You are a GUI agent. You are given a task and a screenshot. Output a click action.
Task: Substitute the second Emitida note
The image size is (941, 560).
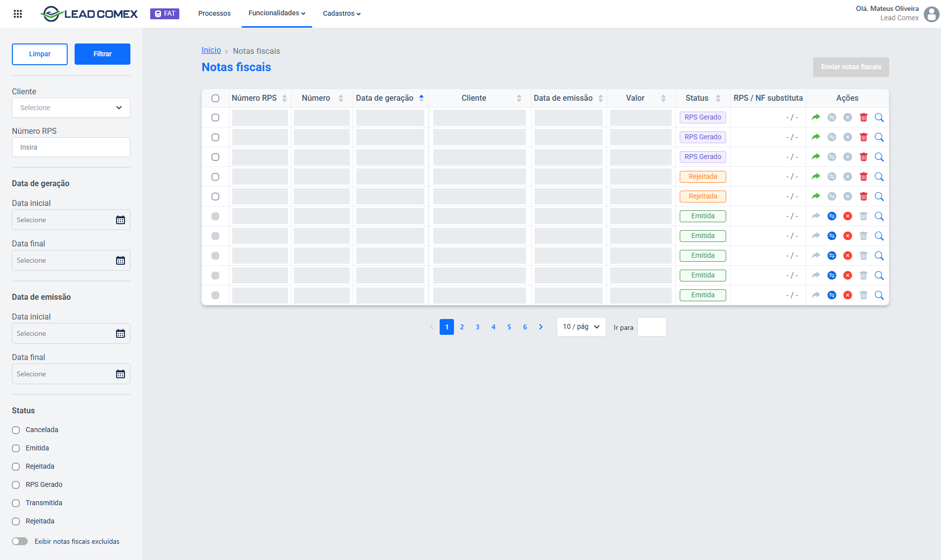click(832, 236)
